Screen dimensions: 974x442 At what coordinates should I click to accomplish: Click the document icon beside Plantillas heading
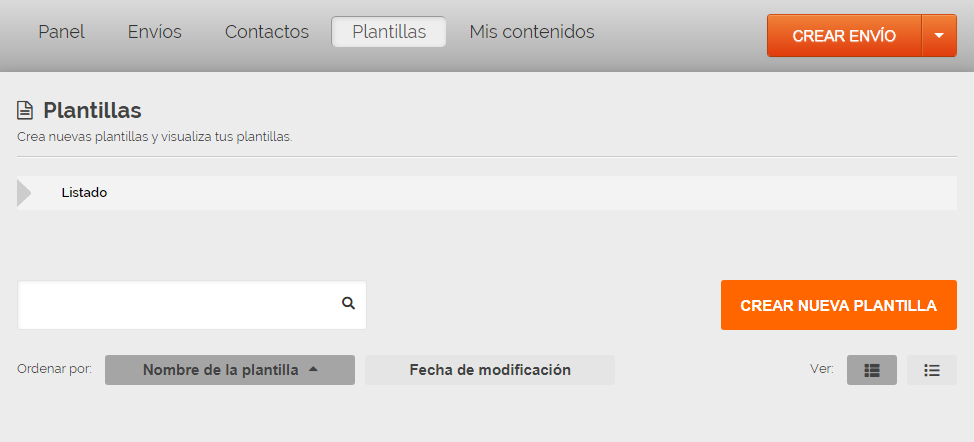(26, 110)
